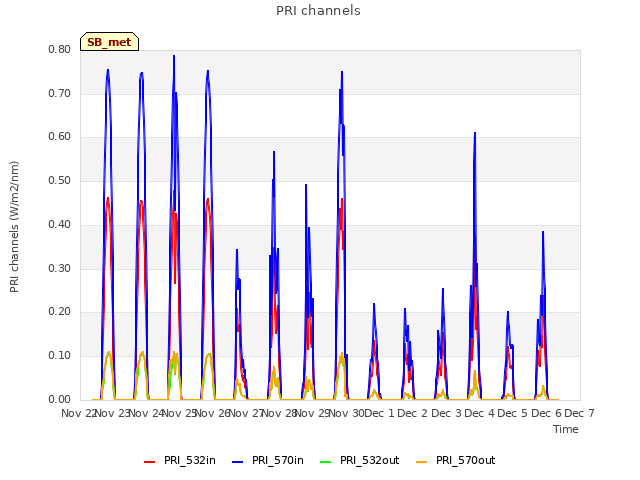Click the PRI_570out legend label
This screenshot has width=640, height=480.
466,460
